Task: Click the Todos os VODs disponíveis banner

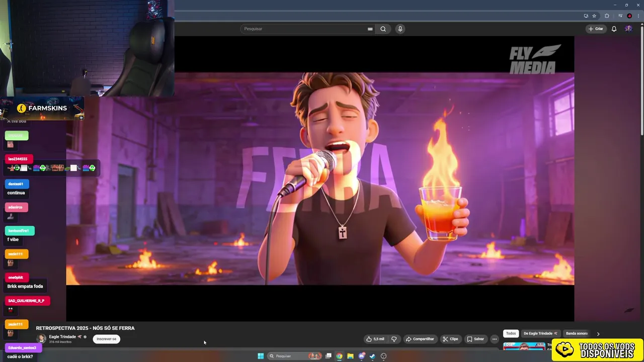Action: point(597,350)
